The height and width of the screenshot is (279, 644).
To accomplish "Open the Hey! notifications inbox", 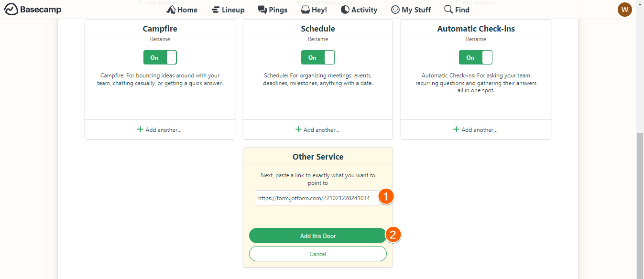I will [x=314, y=10].
